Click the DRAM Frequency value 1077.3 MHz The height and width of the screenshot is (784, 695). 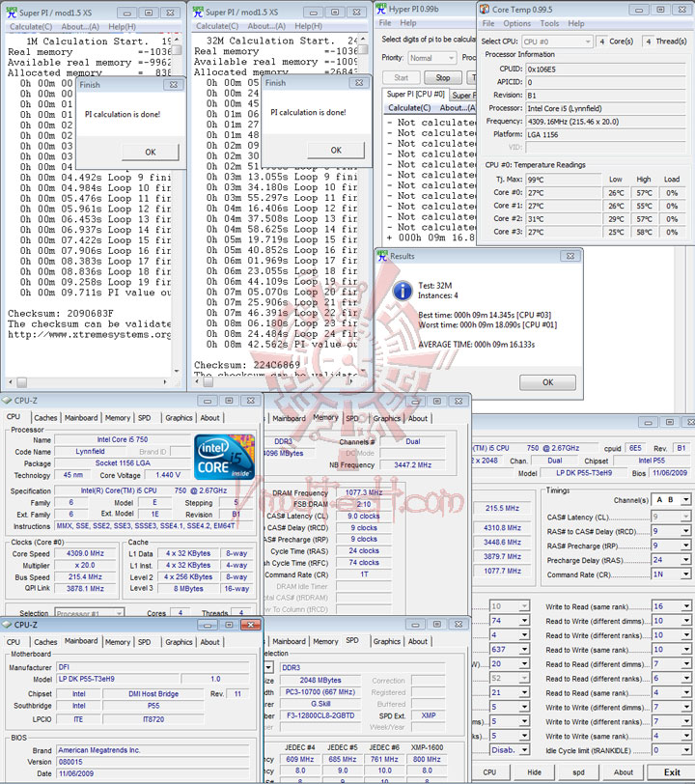point(364,492)
